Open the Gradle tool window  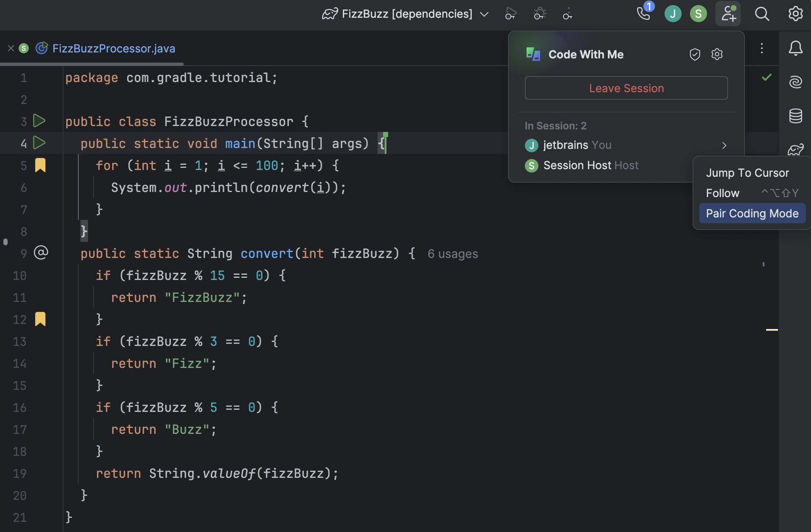pos(796,149)
